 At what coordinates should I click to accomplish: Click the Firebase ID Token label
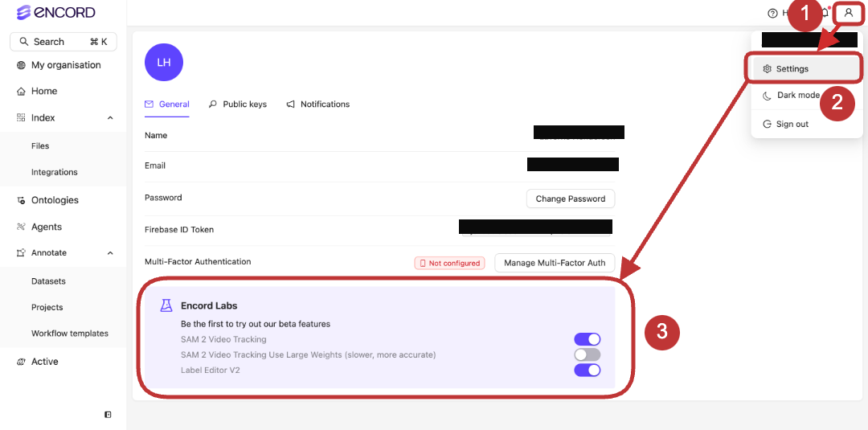(179, 230)
